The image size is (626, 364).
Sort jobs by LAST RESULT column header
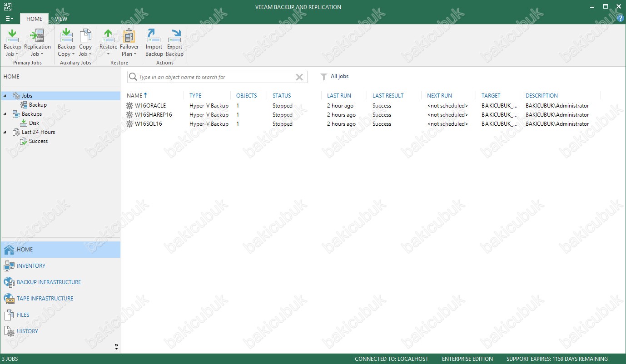click(388, 96)
